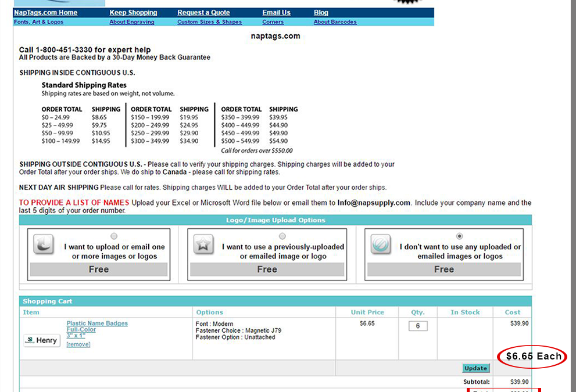Open NapTags.com Home menu item
The height and width of the screenshot is (392, 576).
click(x=45, y=13)
